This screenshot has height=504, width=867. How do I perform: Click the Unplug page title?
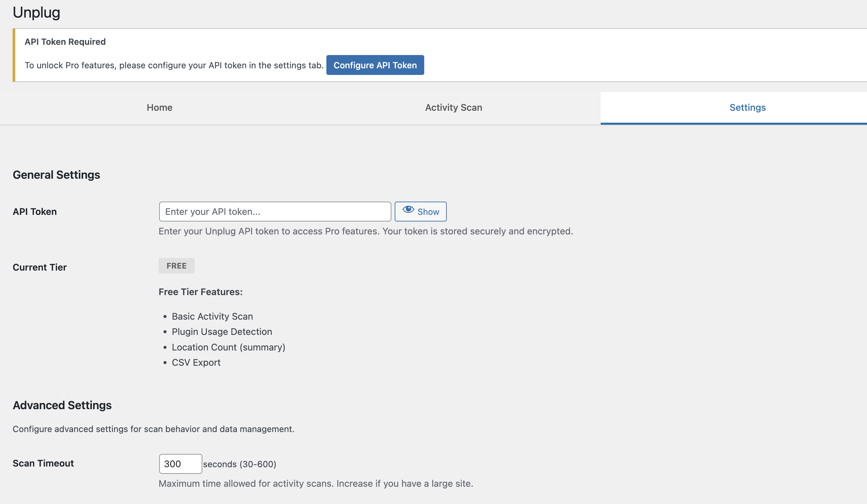coord(36,12)
